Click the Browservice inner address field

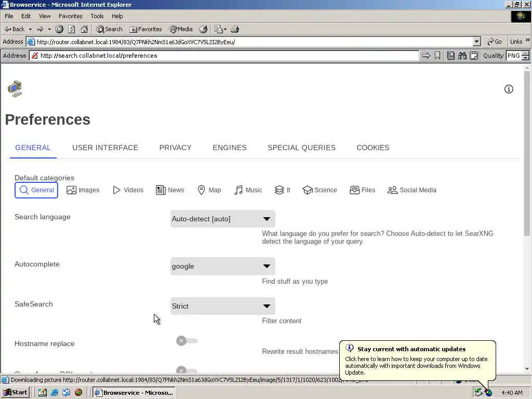pyautogui.click(x=224, y=56)
